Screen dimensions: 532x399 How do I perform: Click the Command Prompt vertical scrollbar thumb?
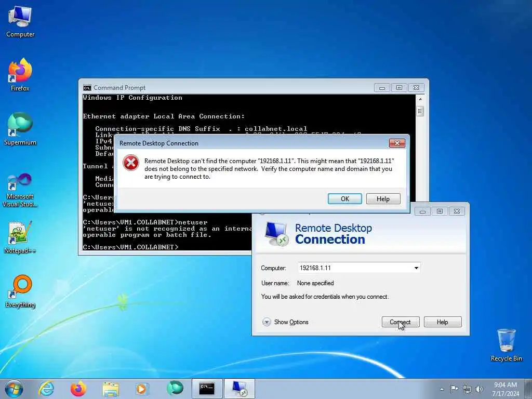click(420, 111)
